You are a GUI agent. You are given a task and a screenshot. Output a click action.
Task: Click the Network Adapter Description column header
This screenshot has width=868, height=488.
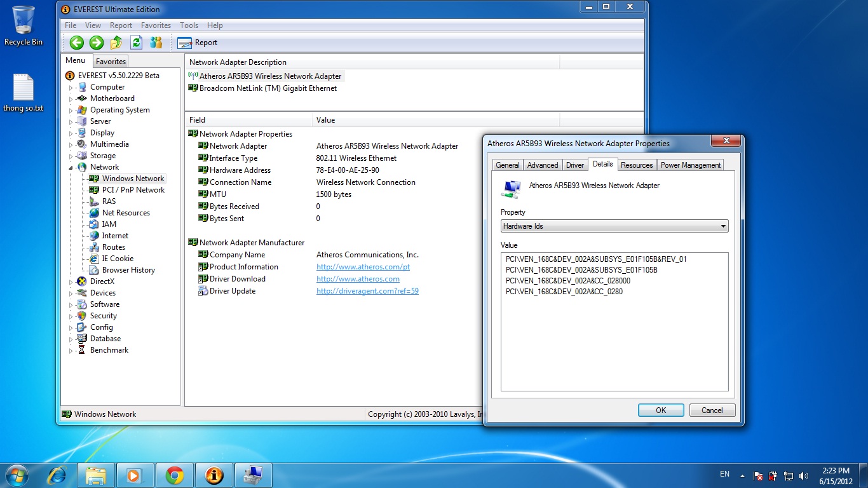point(372,62)
